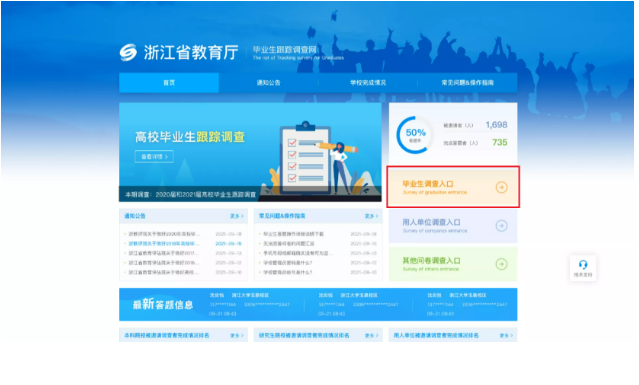Open the first FAQ item in list
639x385 pixels.
coord(293,234)
